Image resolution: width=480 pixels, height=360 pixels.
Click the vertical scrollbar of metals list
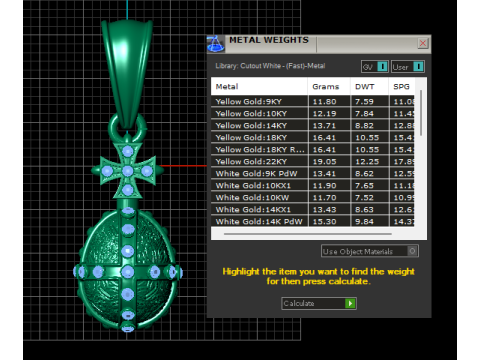(x=421, y=113)
